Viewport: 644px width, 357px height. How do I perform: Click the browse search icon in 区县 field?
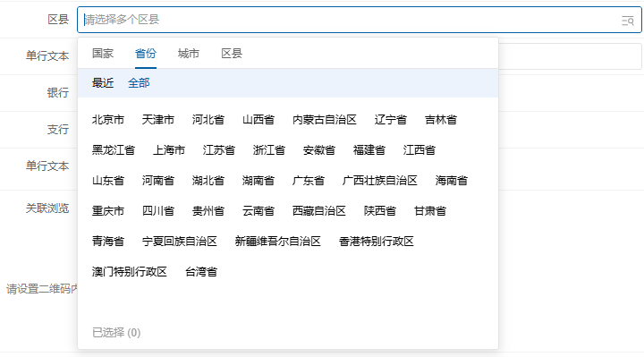point(628,20)
